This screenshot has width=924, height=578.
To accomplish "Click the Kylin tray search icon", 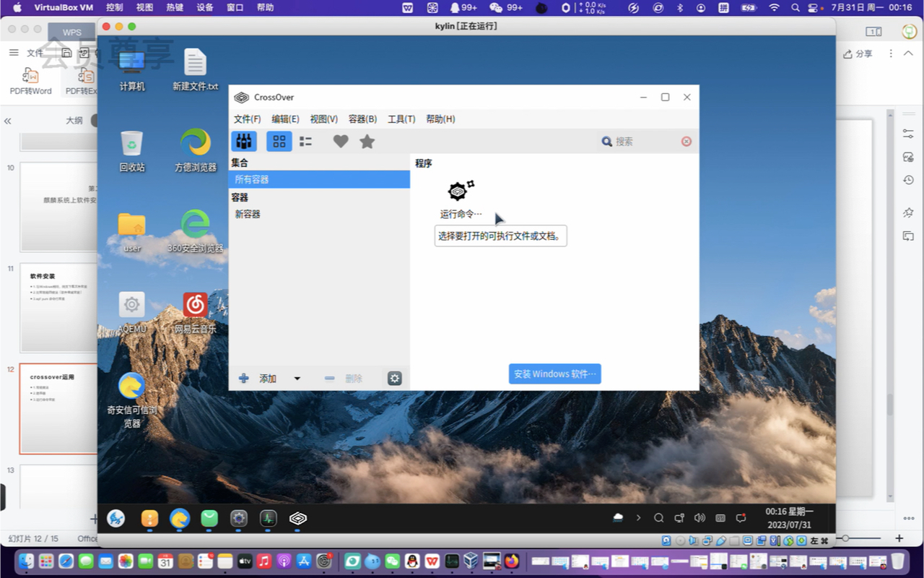I will pos(658,518).
